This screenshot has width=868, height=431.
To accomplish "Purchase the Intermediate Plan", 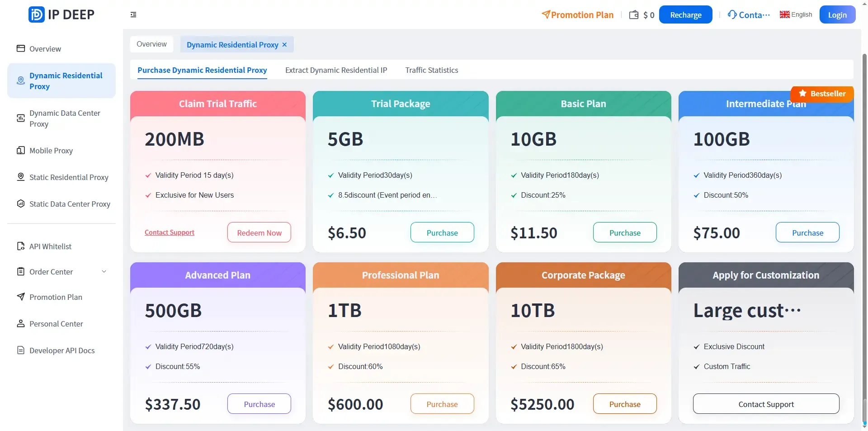I will pos(807,232).
